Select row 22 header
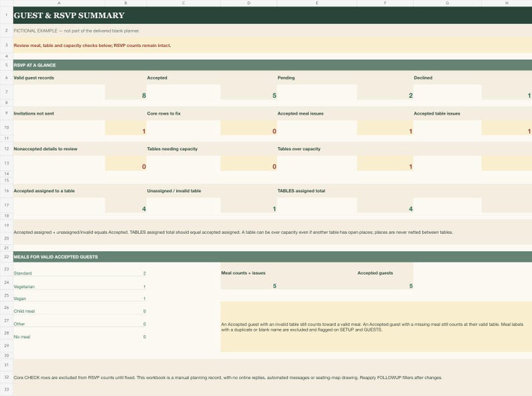This screenshot has width=532, height=396. (x=7, y=257)
